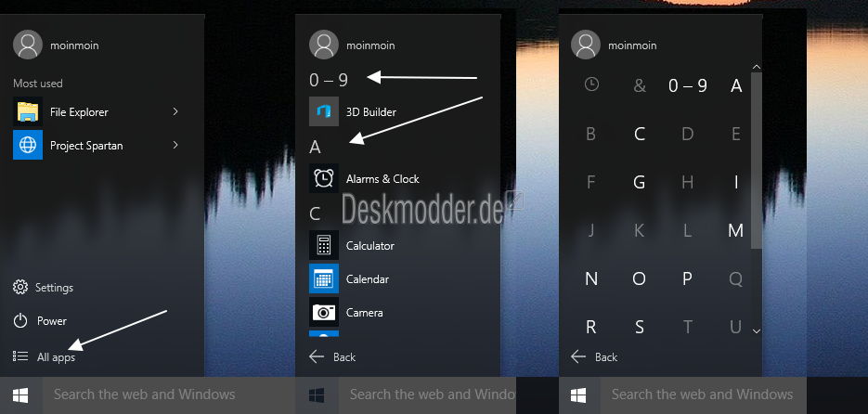Launch Project Spartan globe icon

point(28,145)
